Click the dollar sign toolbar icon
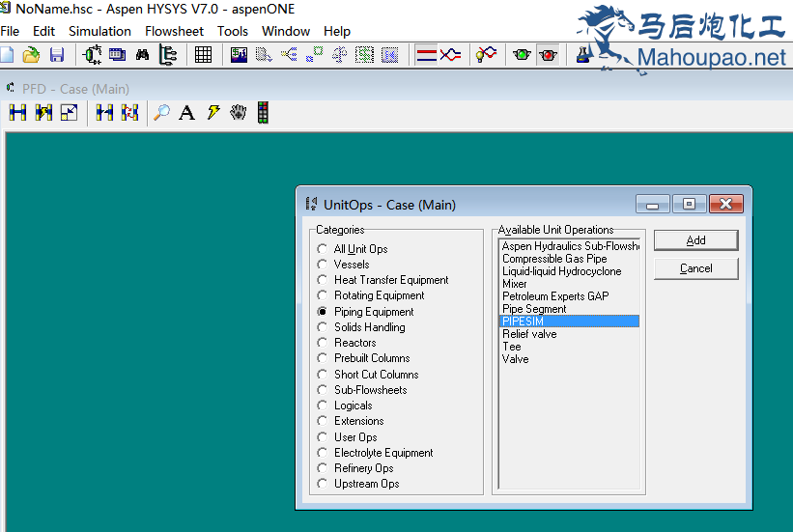This screenshot has height=532, width=793. pyautogui.click(x=364, y=54)
